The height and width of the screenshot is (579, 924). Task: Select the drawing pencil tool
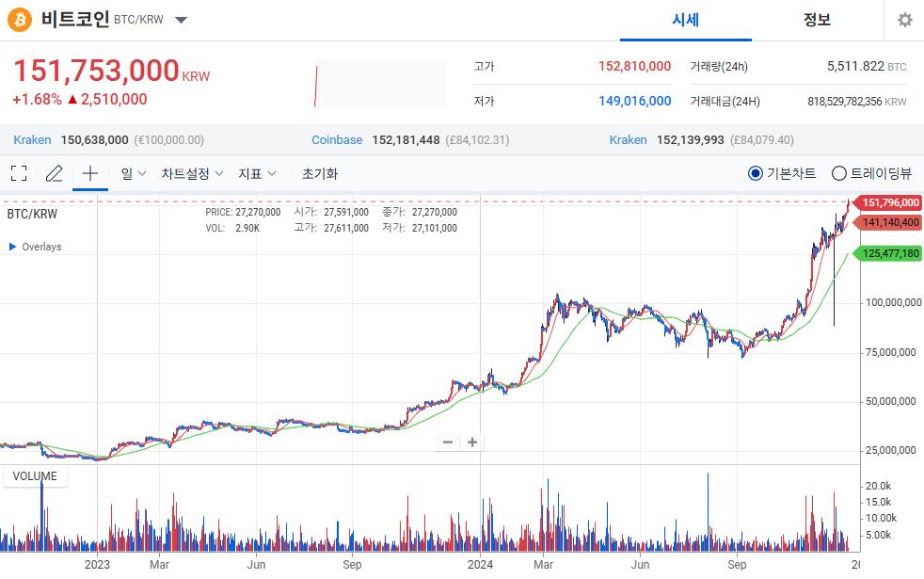coord(54,172)
